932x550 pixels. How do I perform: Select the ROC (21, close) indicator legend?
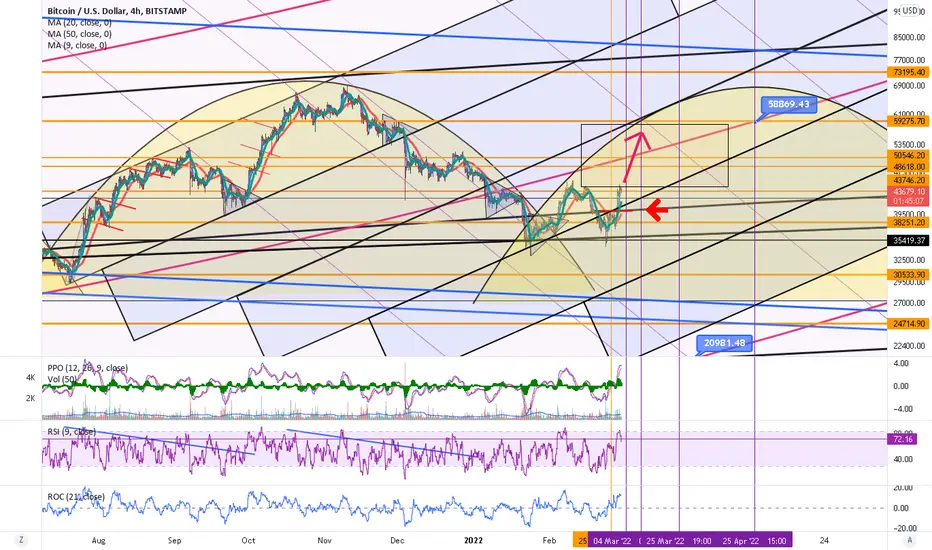(76, 496)
